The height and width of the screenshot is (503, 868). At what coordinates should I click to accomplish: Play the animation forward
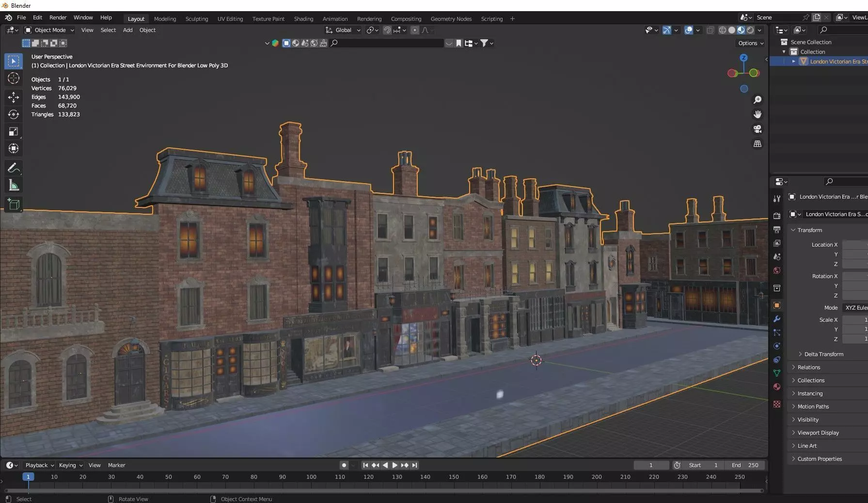(395, 465)
